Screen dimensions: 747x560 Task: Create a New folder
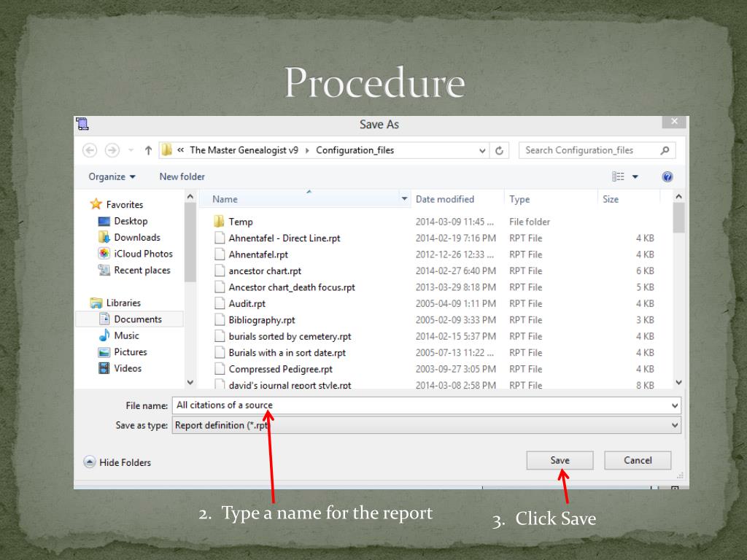click(x=182, y=176)
